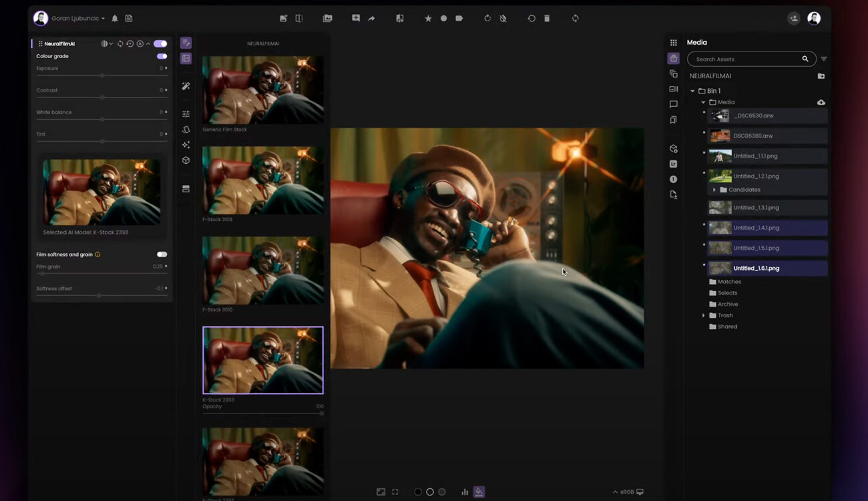
Task: Open the Selects folder
Action: pos(723,293)
